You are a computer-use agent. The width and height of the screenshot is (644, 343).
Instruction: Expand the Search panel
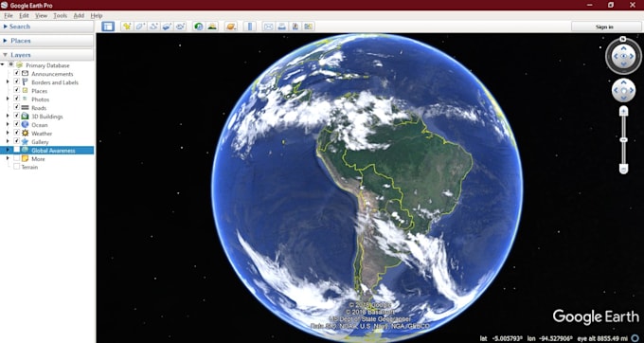click(46, 27)
